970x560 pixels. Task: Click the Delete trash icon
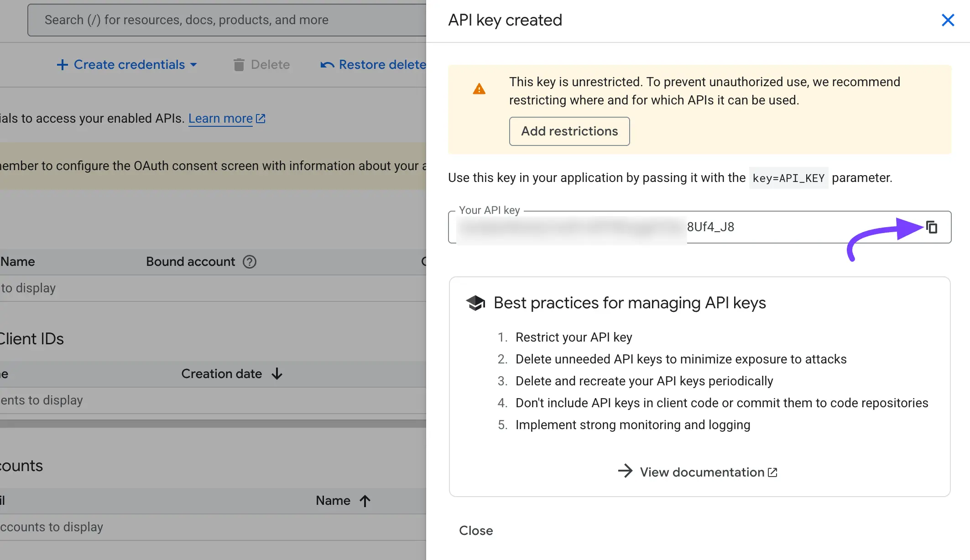[x=239, y=64]
